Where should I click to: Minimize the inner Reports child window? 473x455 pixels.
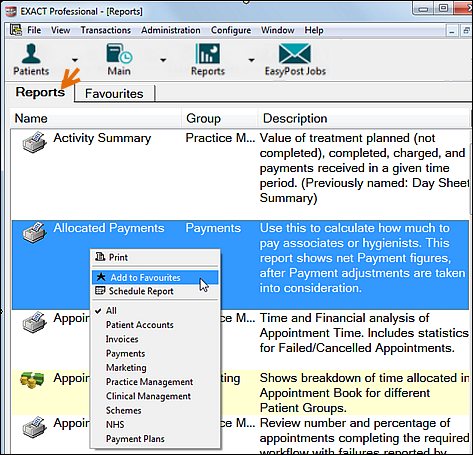pos(451,31)
